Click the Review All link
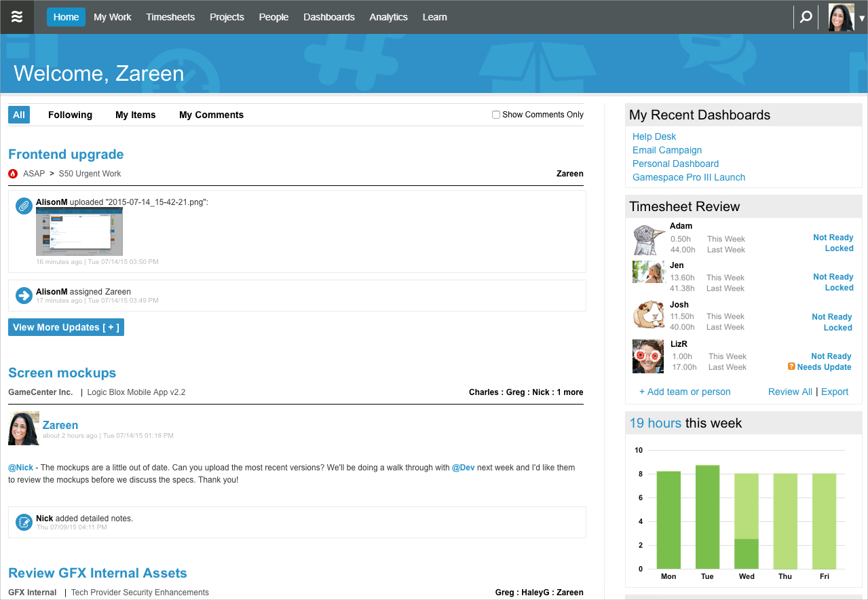 790,392
